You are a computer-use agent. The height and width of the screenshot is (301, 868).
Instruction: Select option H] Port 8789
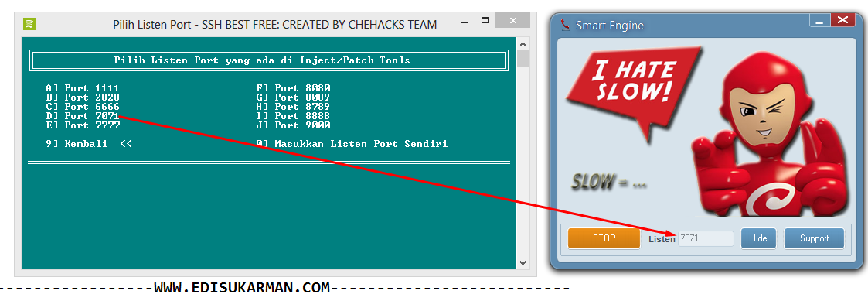pos(294,107)
